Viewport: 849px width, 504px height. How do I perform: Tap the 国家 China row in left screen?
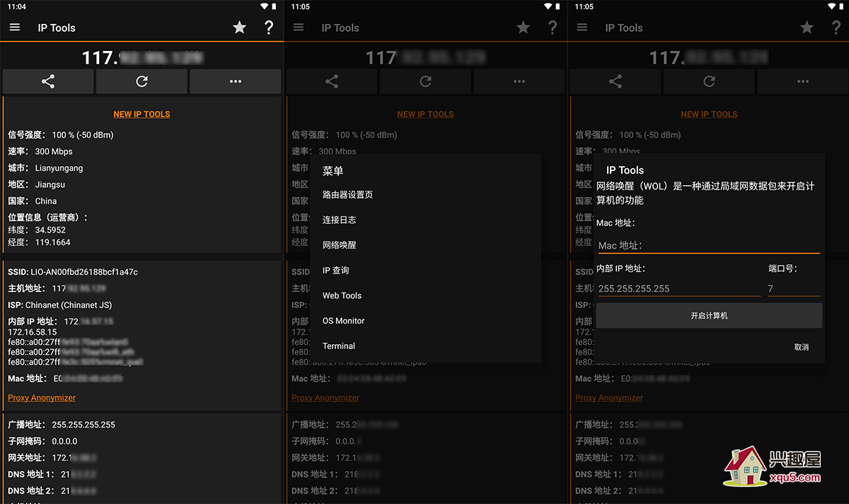pos(32,201)
